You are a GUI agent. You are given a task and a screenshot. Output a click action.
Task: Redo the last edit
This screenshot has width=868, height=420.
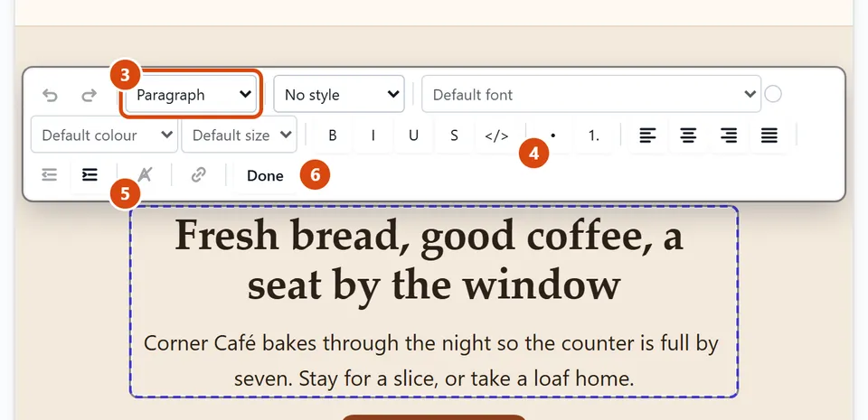click(90, 95)
